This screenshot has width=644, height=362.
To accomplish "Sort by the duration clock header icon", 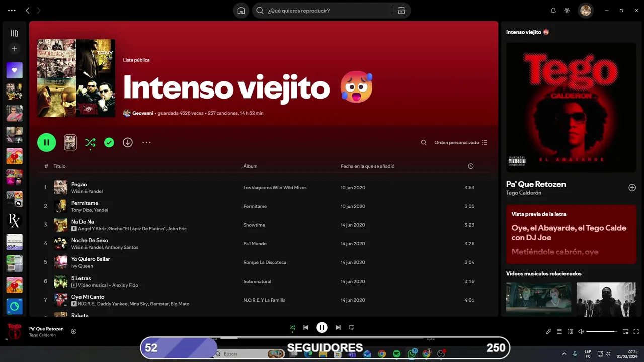I will pos(471,166).
